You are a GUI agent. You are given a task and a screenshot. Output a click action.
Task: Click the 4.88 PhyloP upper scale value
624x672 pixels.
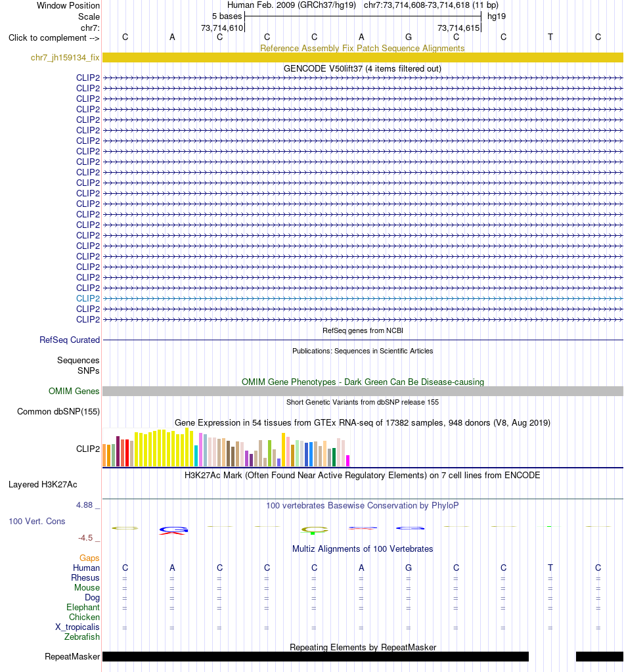[85, 505]
